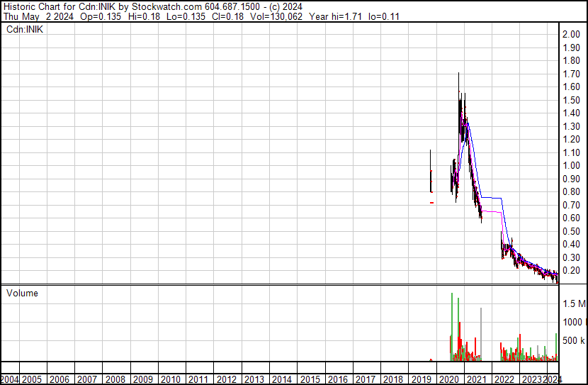Viewport: 588px width, 385px height.
Task: Click the 0.50 price axis label
Action: tap(571, 231)
